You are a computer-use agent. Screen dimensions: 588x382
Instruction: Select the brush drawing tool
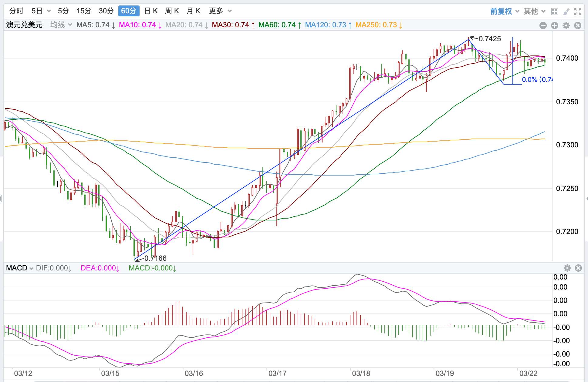point(566,12)
